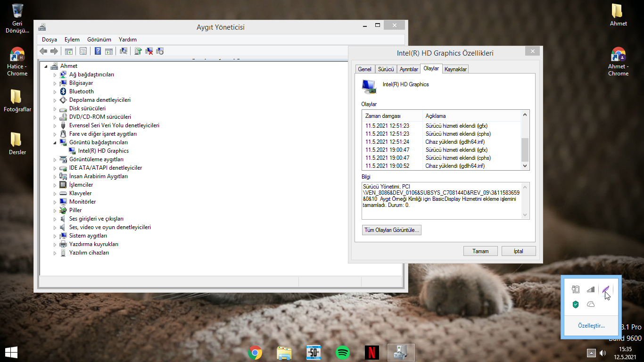Screen dimensions: 644x362
Task: Open the Windows Start button
Action: click(x=11, y=352)
